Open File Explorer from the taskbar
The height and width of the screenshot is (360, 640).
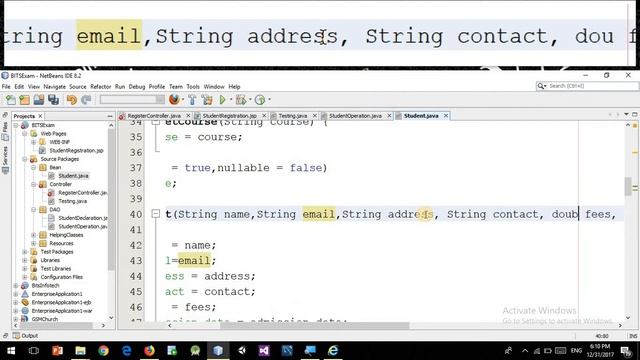[x=80, y=351]
